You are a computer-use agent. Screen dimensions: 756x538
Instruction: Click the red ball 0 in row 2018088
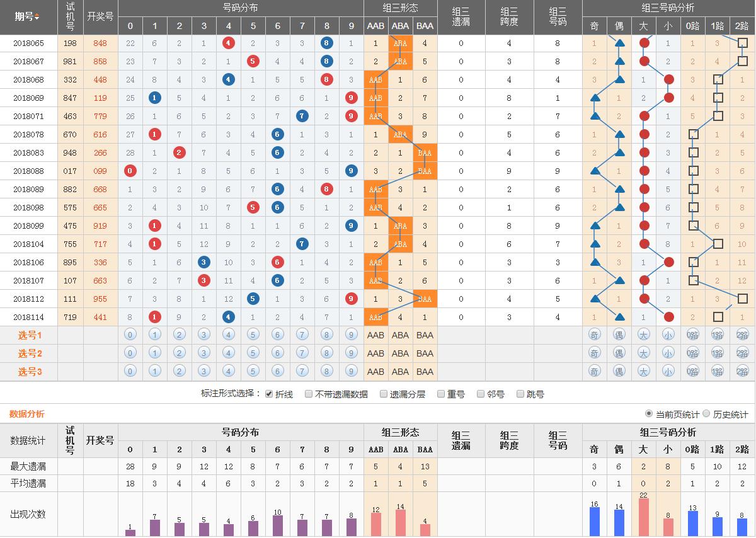pos(130,171)
